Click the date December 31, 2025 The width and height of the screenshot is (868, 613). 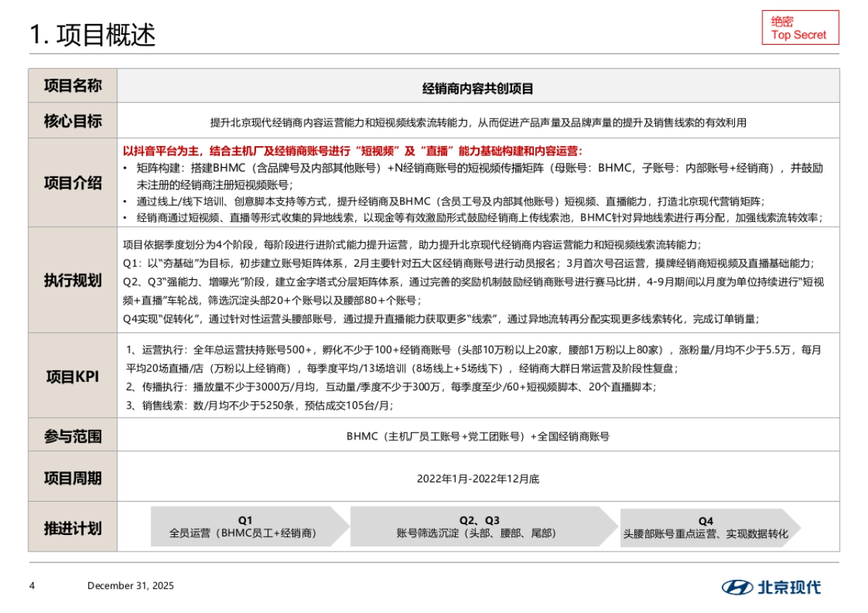130,586
